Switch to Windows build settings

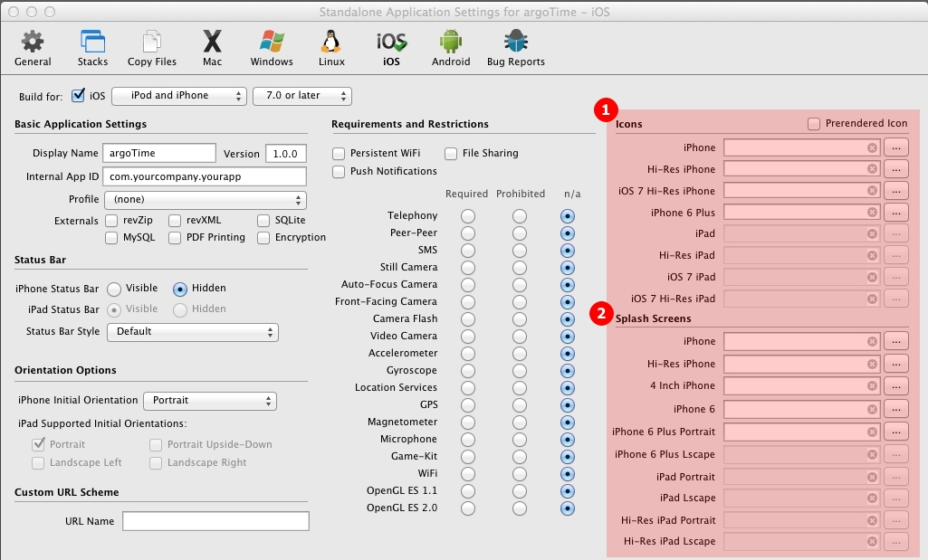(x=272, y=49)
